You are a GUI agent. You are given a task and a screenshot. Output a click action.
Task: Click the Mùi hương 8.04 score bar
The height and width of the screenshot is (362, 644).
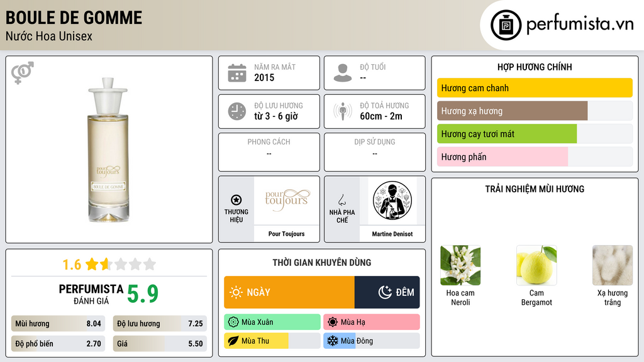[58, 324]
